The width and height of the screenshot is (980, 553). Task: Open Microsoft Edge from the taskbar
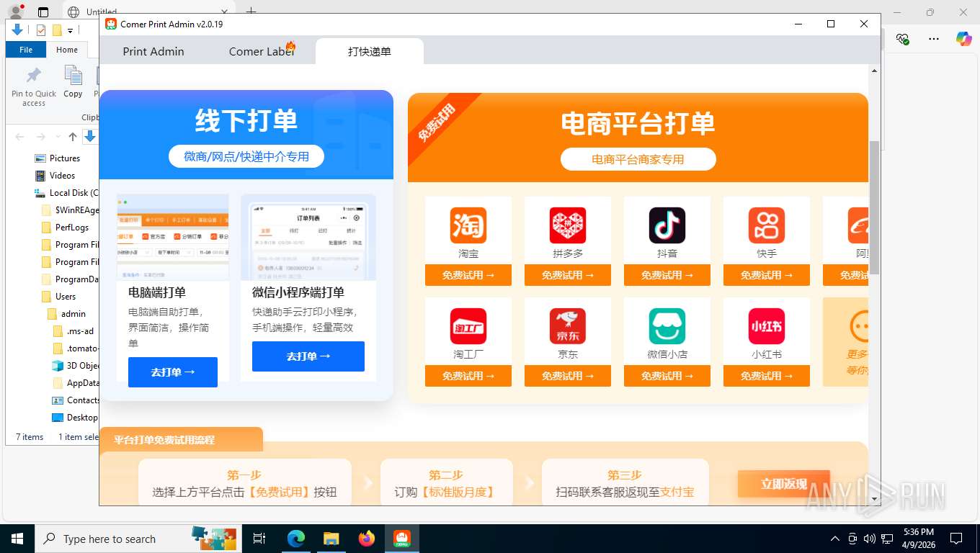click(296, 539)
